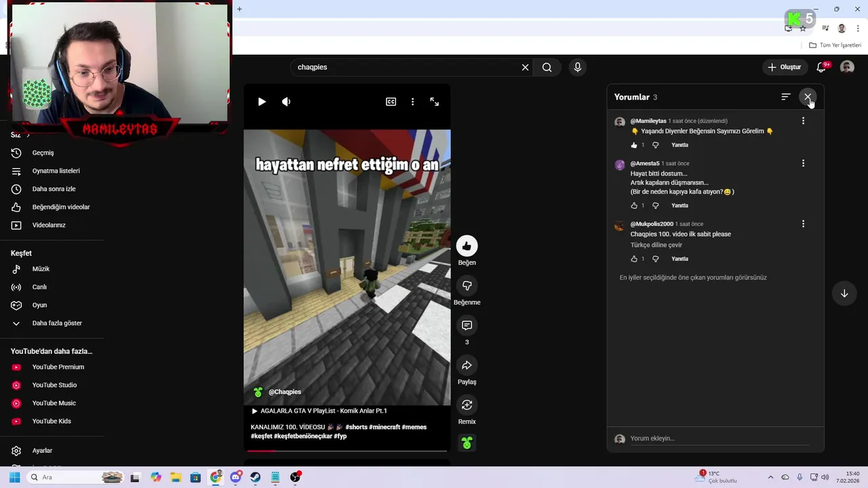The width and height of the screenshot is (868, 488).
Task: Dislike the @Mamileytas comment
Action: [655, 145]
